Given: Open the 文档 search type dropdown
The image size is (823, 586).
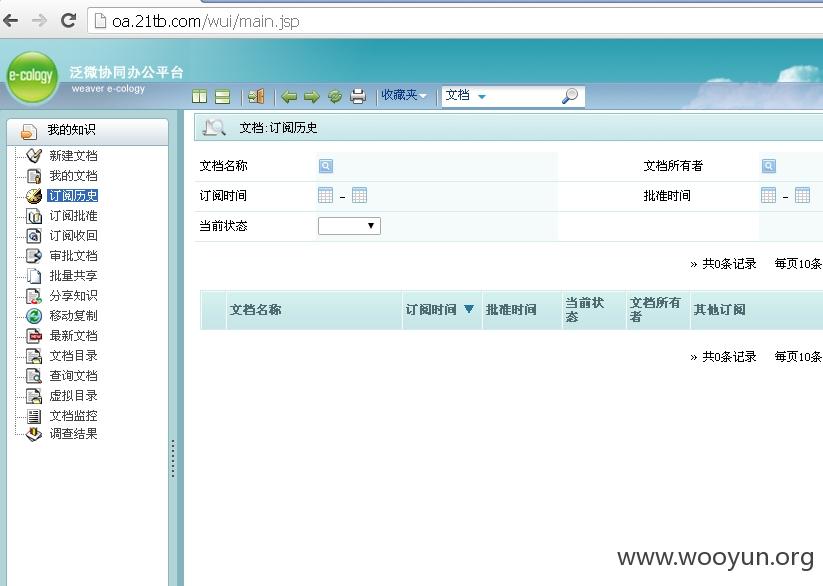Looking at the screenshot, I should point(466,96).
